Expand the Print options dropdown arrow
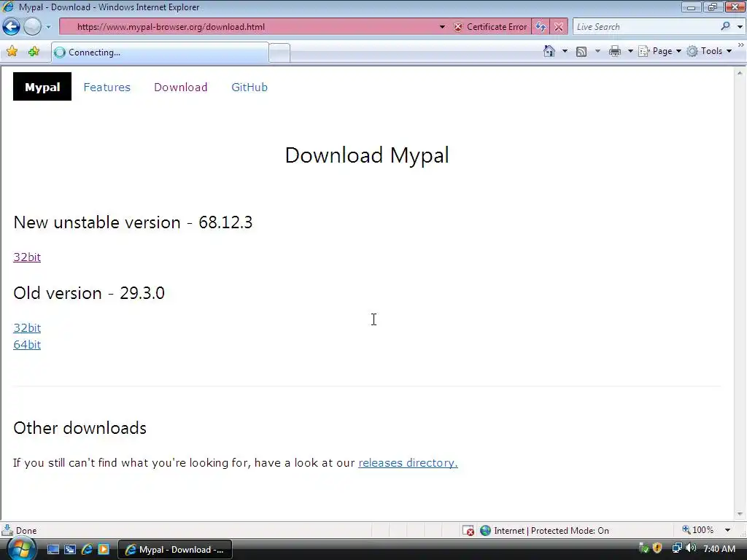Screen dimensions: 747x560 coord(630,51)
